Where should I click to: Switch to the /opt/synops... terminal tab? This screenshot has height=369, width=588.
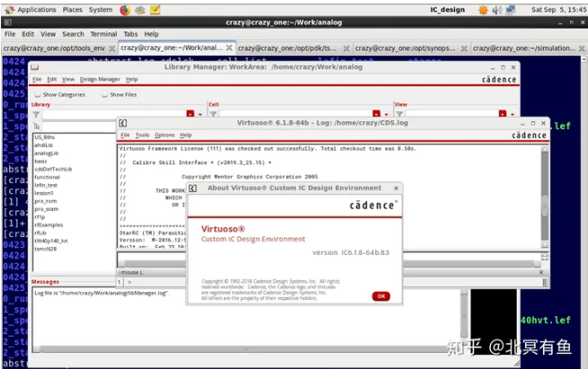405,48
